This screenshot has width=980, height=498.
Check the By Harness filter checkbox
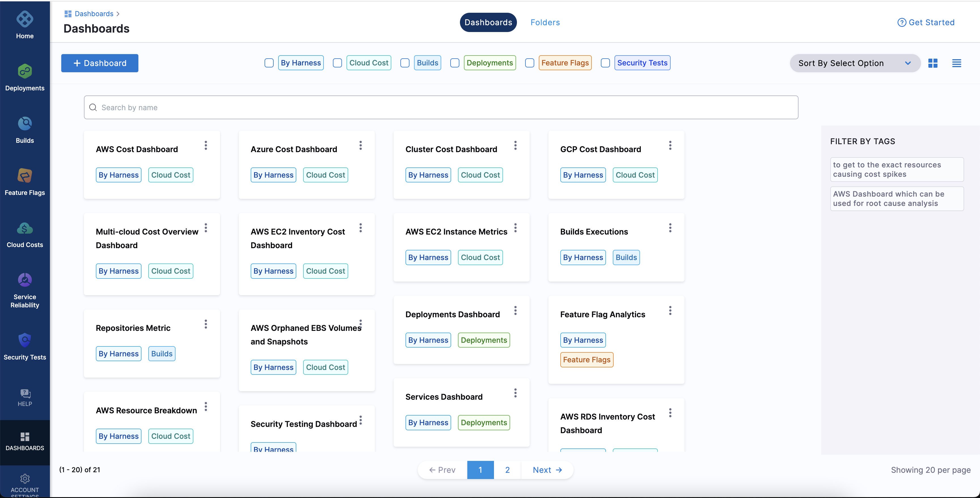[269, 63]
